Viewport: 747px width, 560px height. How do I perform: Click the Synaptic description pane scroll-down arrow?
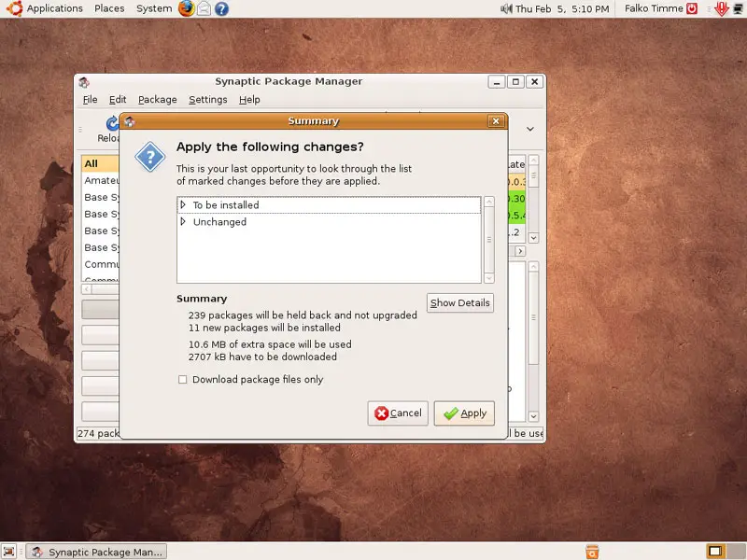point(533,416)
